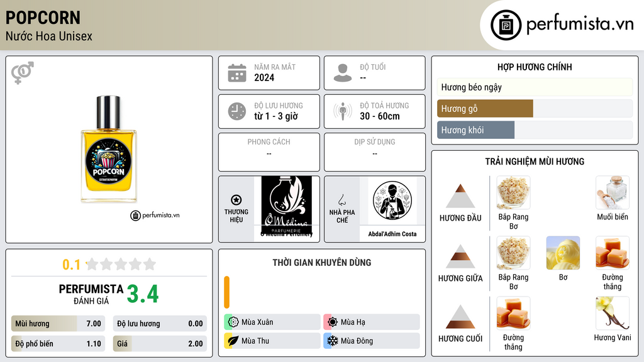Click the Phong cách card
The image size is (644, 362).
click(269, 152)
